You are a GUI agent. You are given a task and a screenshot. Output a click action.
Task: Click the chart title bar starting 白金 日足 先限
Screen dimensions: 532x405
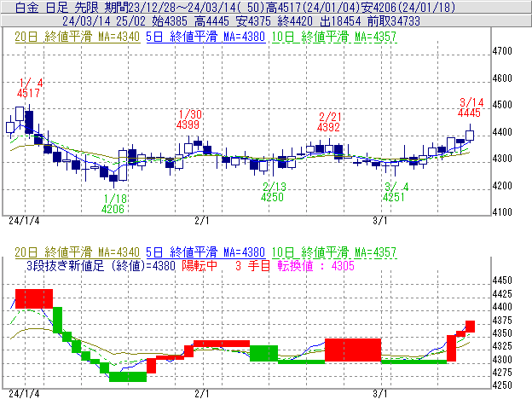tap(266, 7)
